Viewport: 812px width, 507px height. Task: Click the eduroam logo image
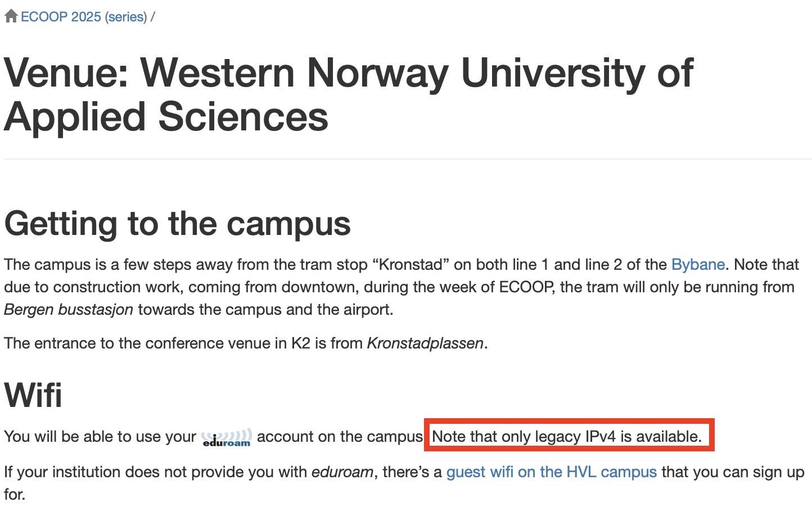click(226, 437)
